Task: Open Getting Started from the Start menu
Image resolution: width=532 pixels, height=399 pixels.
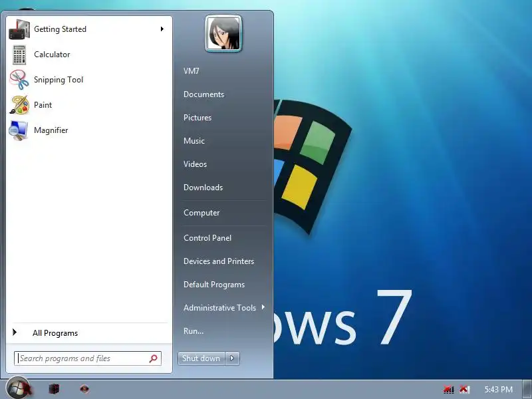Action: pyautogui.click(x=89, y=29)
